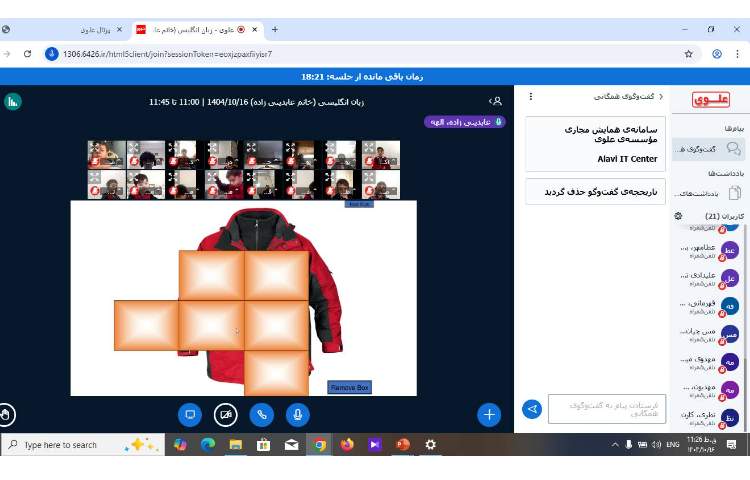Select the far-left orange box beside the jacket
This screenshot has height=480, width=750.
pos(146,325)
